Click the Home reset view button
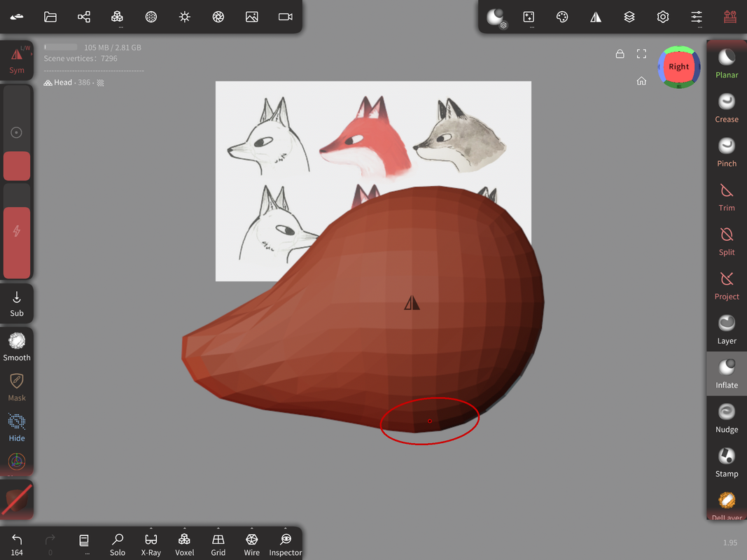This screenshot has width=747, height=560. [x=641, y=81]
